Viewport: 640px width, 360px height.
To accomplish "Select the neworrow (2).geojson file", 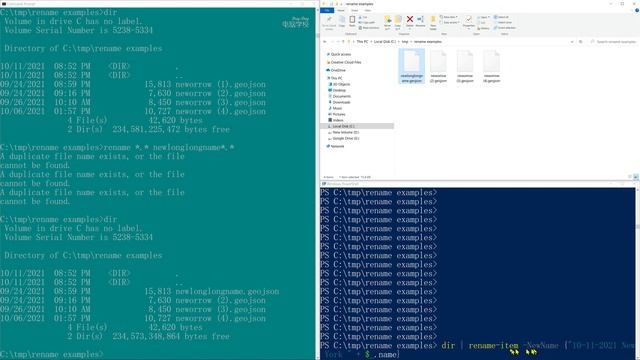I will coord(438,67).
